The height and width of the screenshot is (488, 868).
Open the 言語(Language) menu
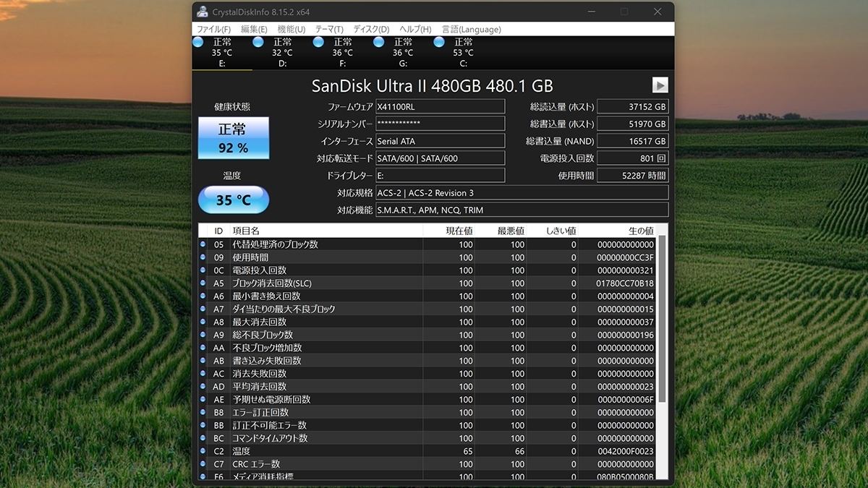coord(471,30)
